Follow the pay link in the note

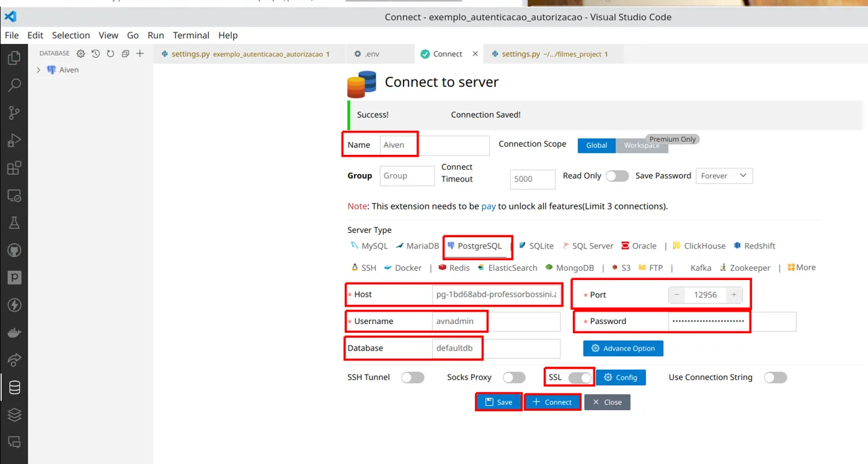click(x=489, y=206)
